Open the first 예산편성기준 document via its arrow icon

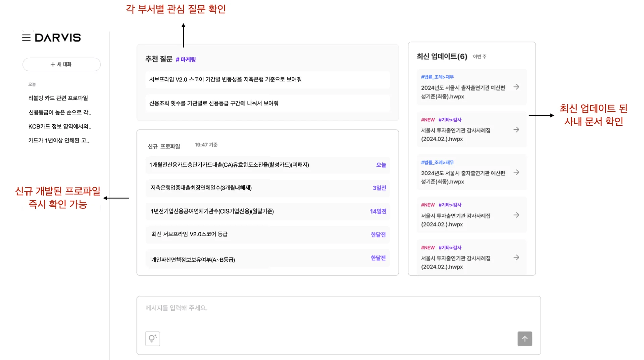[x=516, y=87]
